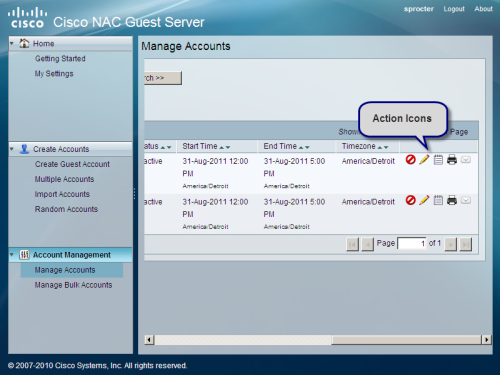Edit the first account with the pencil icon

click(x=424, y=160)
